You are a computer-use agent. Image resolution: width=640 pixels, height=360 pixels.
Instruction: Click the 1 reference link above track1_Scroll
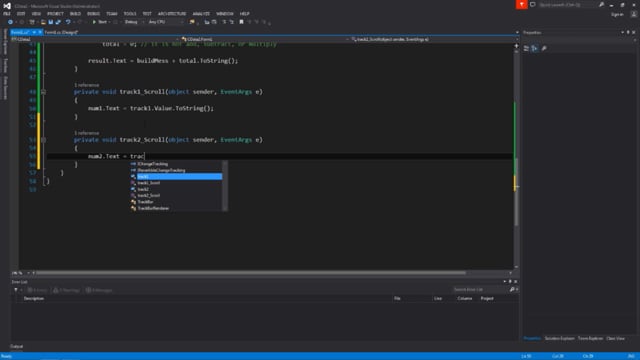87,85
